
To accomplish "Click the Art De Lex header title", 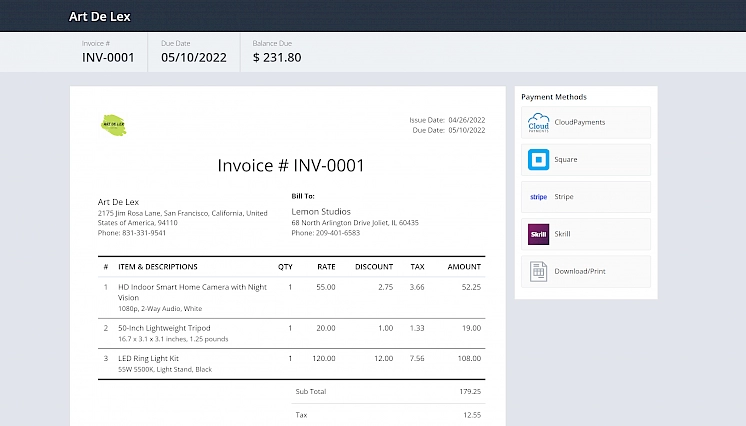I will [x=99, y=17].
